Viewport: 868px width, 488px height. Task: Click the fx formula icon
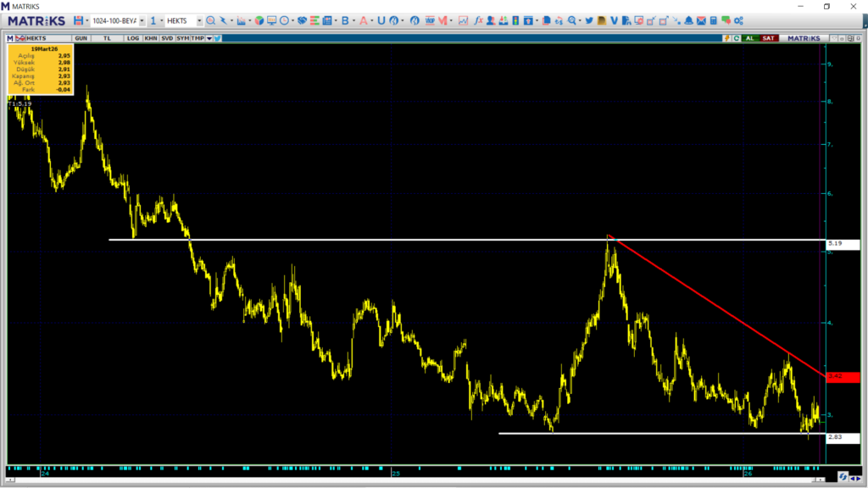pos(478,20)
